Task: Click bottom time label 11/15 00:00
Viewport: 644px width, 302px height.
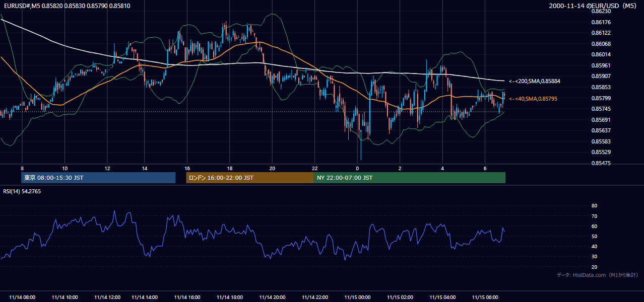Action: [357, 297]
